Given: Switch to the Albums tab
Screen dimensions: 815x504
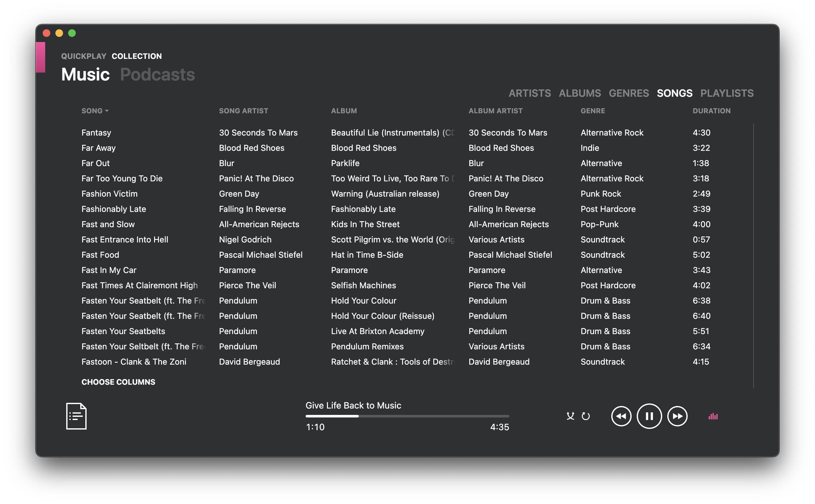Looking at the screenshot, I should pyautogui.click(x=580, y=93).
